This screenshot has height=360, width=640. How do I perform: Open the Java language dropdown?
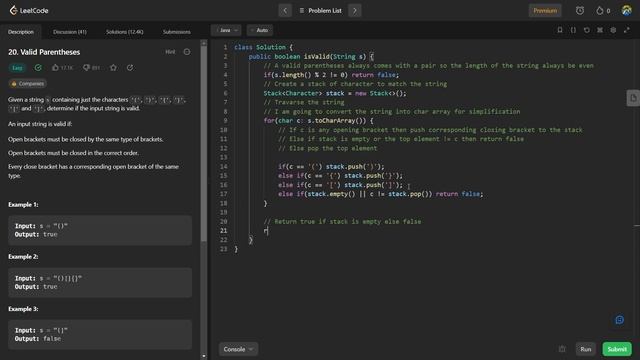pos(226,30)
